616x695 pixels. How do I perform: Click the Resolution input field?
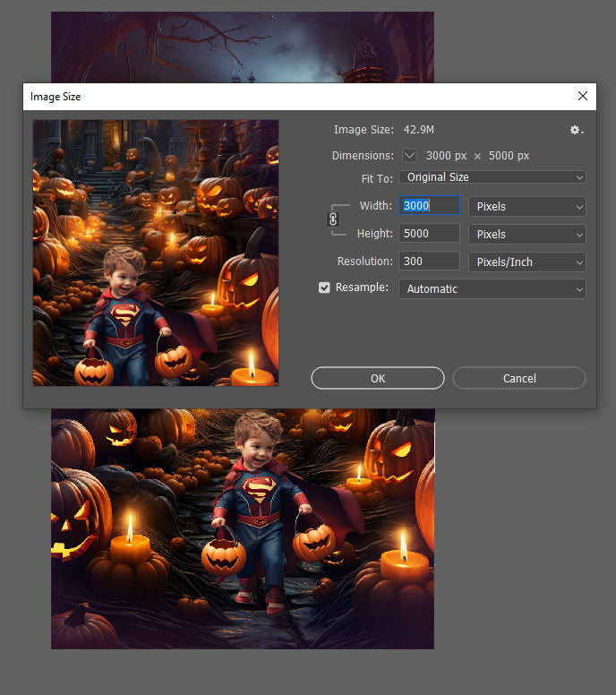430,262
